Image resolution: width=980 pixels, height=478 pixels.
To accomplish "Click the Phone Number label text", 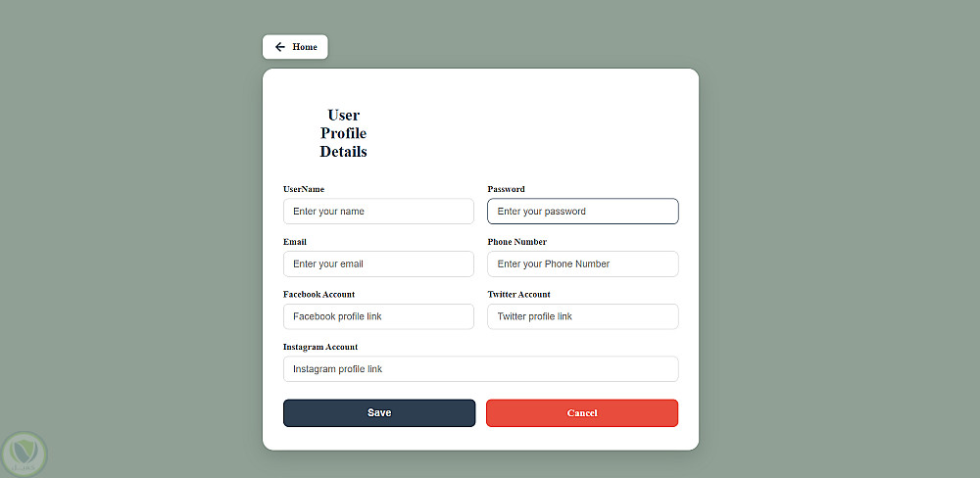I will pyautogui.click(x=516, y=242).
